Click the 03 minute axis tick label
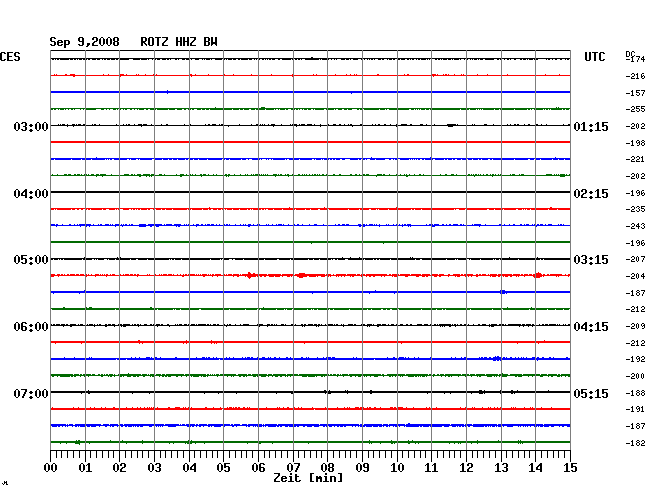 click(x=154, y=468)
